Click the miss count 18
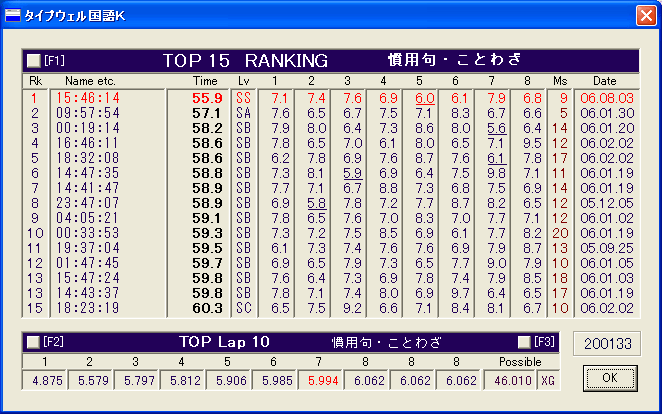 [x=560, y=278]
